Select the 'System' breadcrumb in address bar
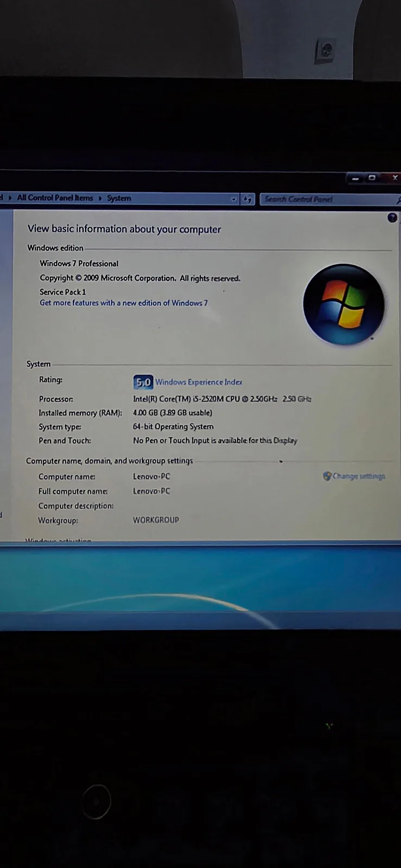 pos(119,198)
